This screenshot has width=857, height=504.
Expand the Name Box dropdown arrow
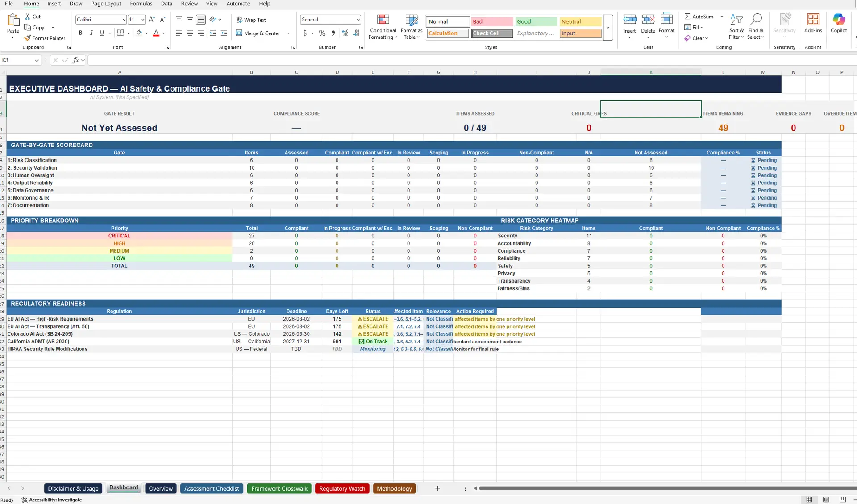point(37,60)
